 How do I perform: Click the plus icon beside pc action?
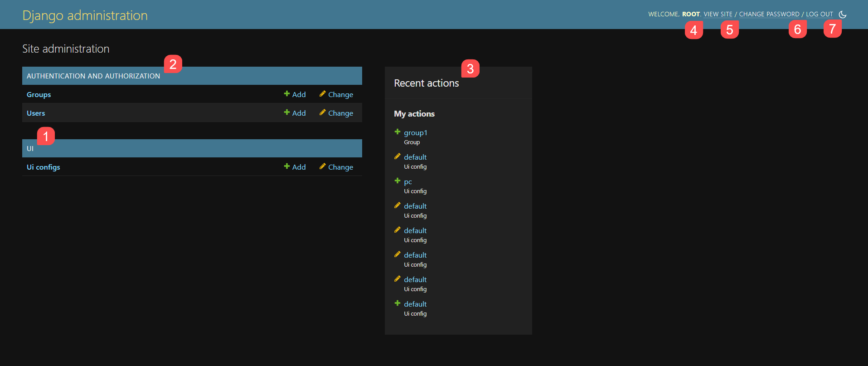397,181
